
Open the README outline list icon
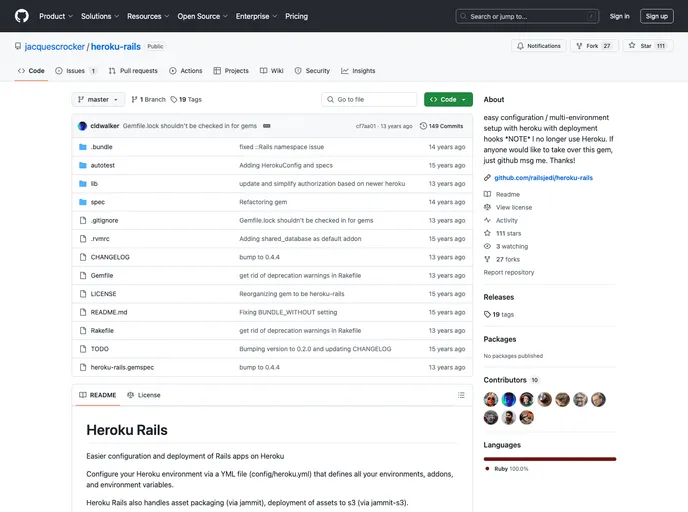pyautogui.click(x=461, y=395)
